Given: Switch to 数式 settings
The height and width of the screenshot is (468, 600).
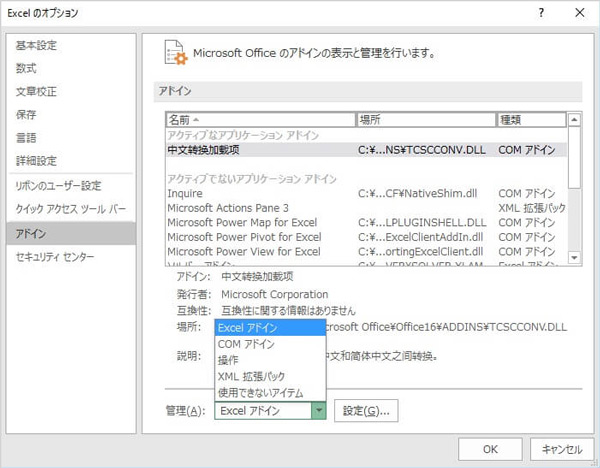Looking at the screenshot, I should click(26, 68).
